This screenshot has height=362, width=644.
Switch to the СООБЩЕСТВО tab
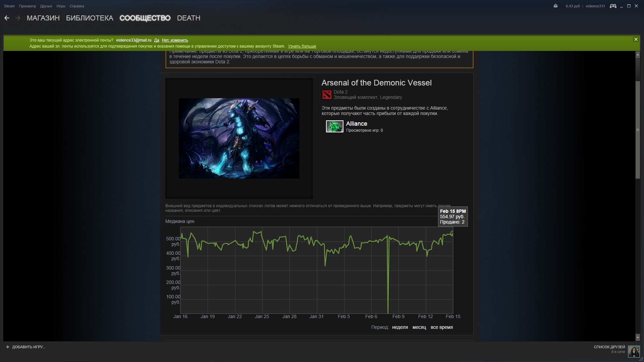(145, 18)
